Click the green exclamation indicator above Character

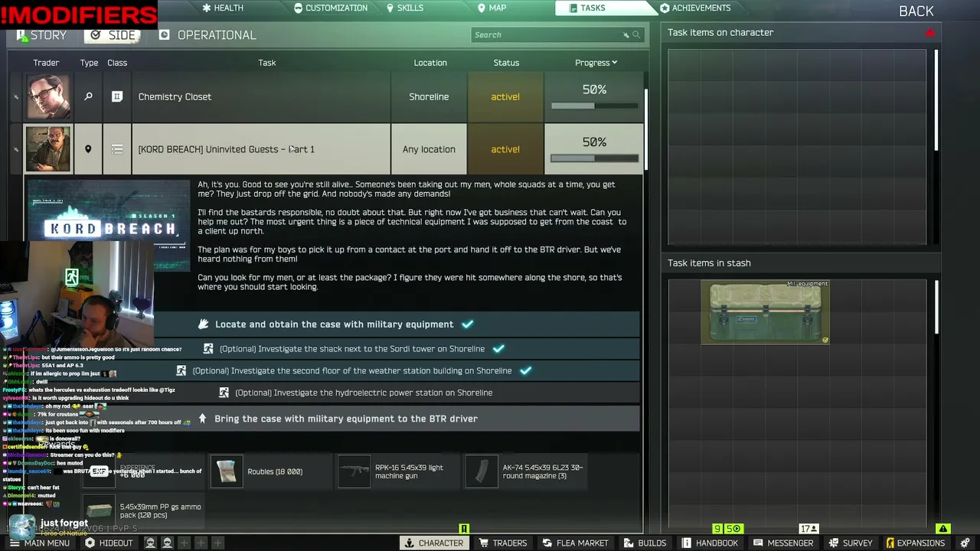(464, 529)
